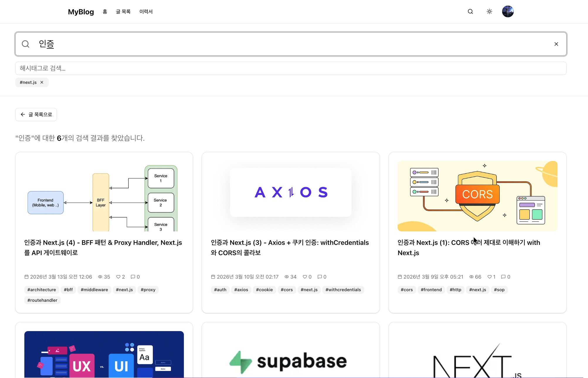
Task: Open the supabase post thumbnail
Action: [291, 354]
